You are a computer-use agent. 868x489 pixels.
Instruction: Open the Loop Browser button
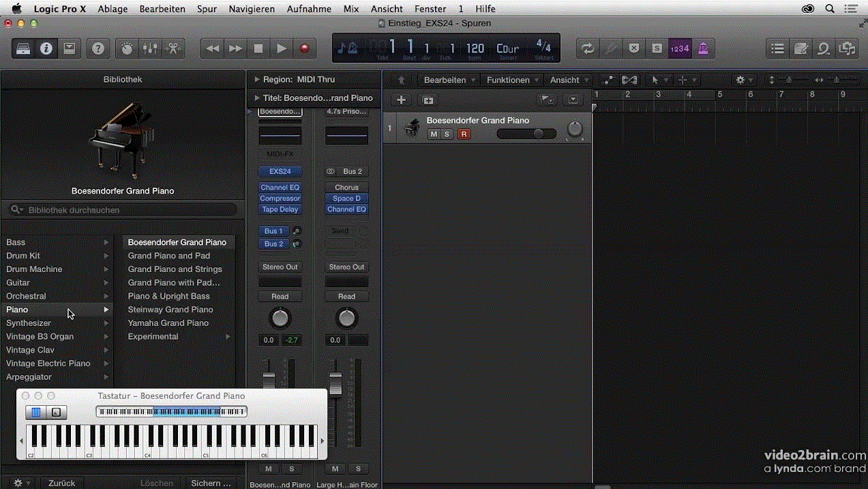point(824,48)
